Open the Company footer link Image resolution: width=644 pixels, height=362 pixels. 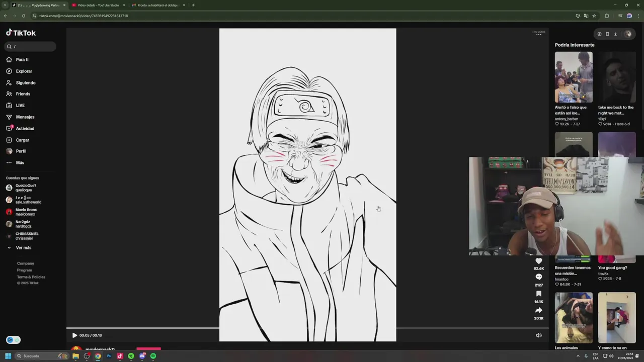point(26,263)
